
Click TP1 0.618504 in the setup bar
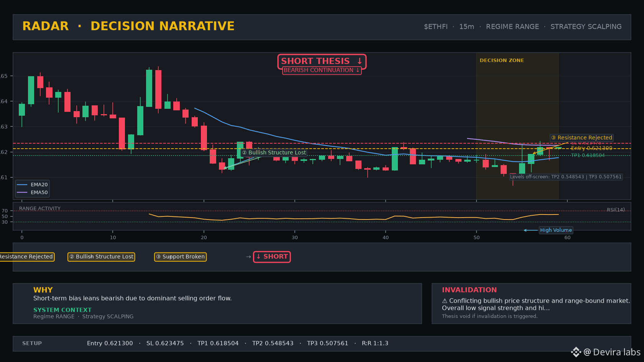pyautogui.click(x=218, y=344)
